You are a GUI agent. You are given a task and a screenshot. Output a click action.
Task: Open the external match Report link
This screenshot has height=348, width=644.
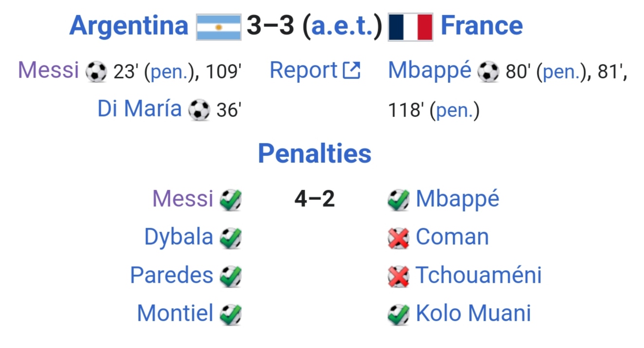tap(314, 71)
